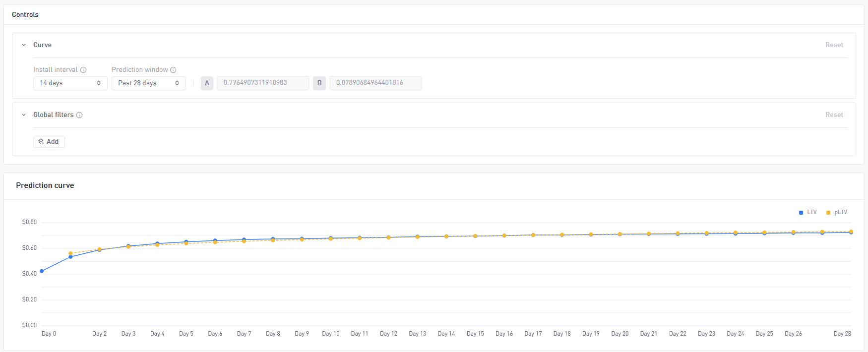Toggle LTV series in chart legend

coord(808,212)
